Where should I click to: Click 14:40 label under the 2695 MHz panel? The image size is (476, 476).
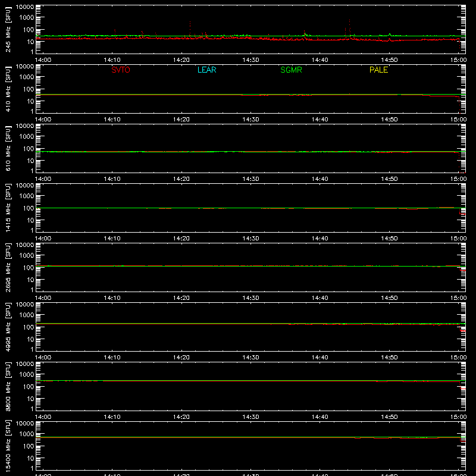coord(320,298)
